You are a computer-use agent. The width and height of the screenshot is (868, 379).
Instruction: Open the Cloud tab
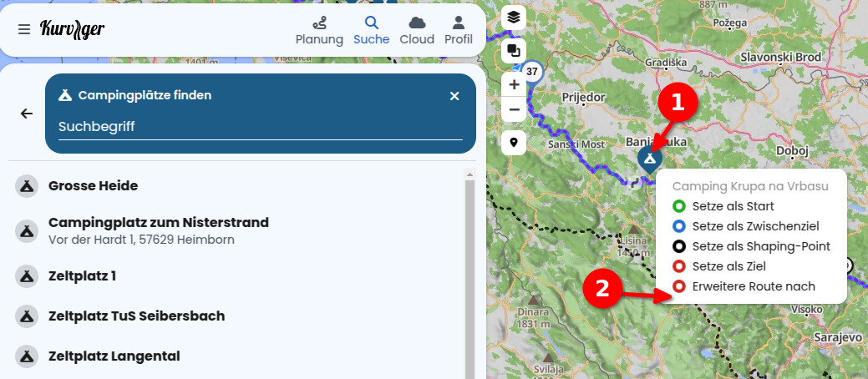pos(417,31)
